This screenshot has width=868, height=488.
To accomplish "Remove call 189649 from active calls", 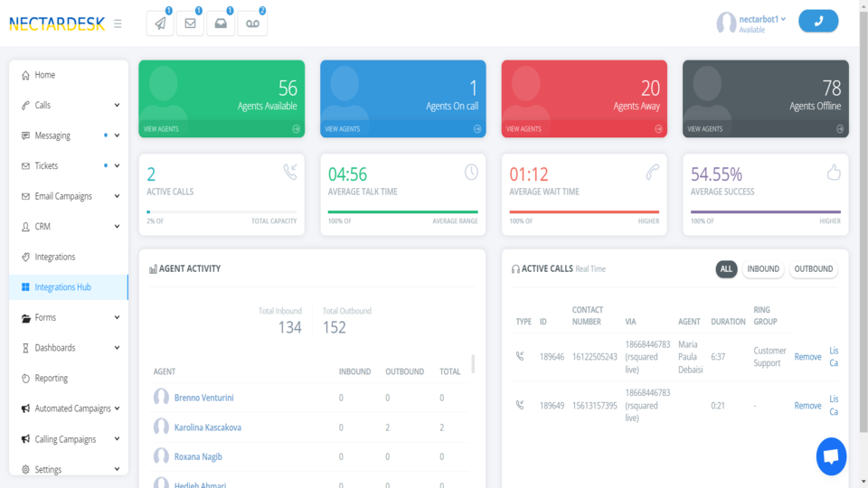I will coord(807,406).
